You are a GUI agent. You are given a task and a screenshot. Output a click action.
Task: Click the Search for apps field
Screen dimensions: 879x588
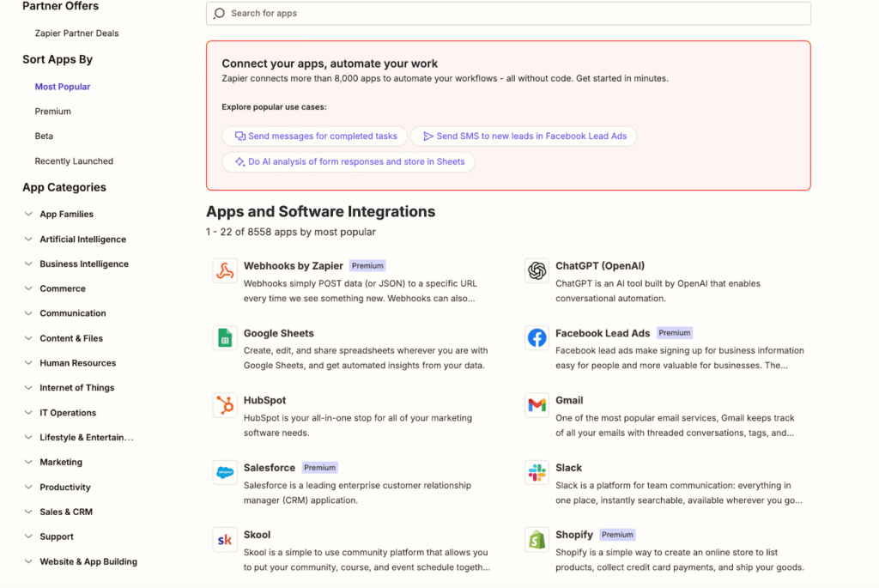click(508, 14)
